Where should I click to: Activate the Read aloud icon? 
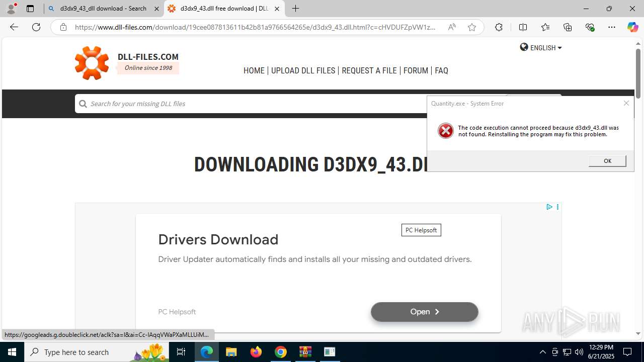coord(452,27)
